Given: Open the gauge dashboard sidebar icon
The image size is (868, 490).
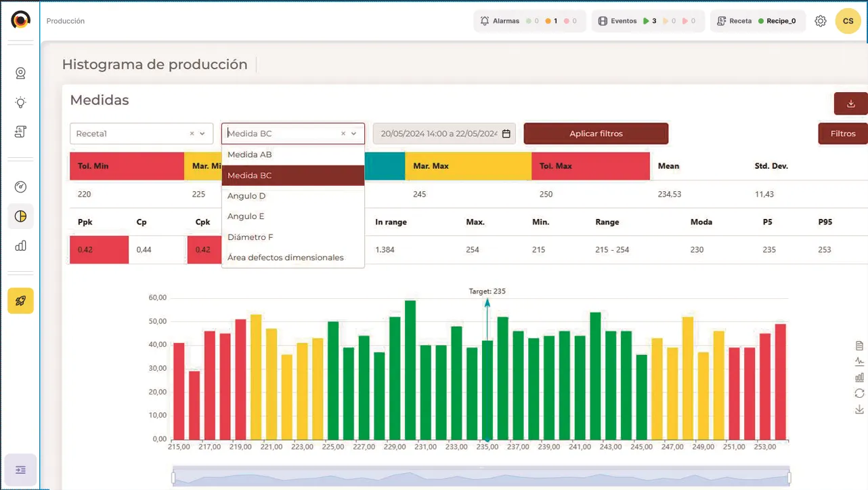Looking at the screenshot, I should coord(20,187).
